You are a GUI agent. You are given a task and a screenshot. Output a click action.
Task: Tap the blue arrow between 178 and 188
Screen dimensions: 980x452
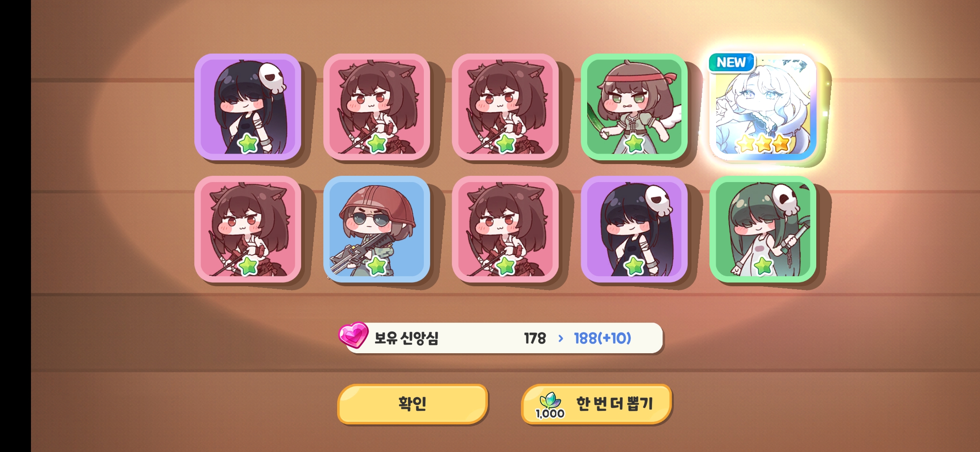pos(560,338)
